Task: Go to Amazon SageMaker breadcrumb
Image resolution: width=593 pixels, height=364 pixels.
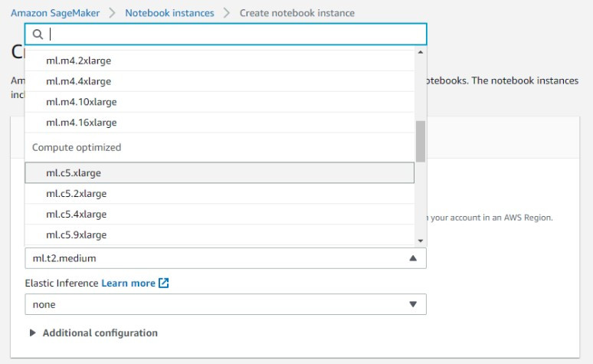Action: point(55,13)
